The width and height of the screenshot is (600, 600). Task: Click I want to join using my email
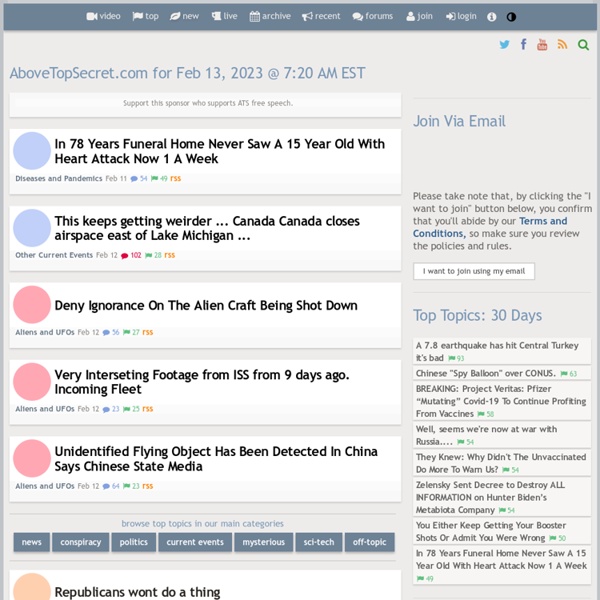click(x=474, y=271)
